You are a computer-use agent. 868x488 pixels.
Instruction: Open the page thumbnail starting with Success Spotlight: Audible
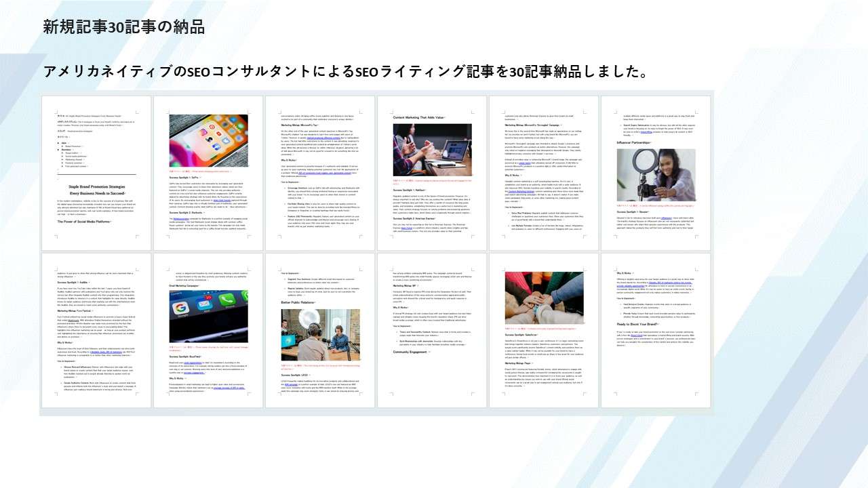click(96, 330)
